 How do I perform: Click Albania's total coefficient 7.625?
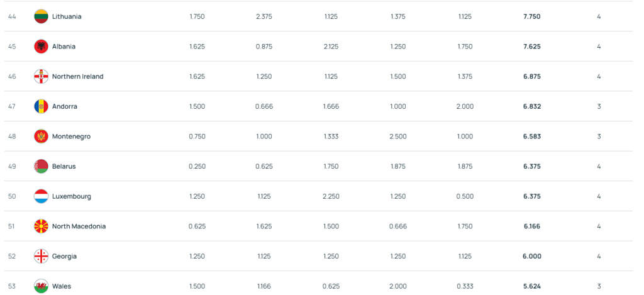pos(532,47)
